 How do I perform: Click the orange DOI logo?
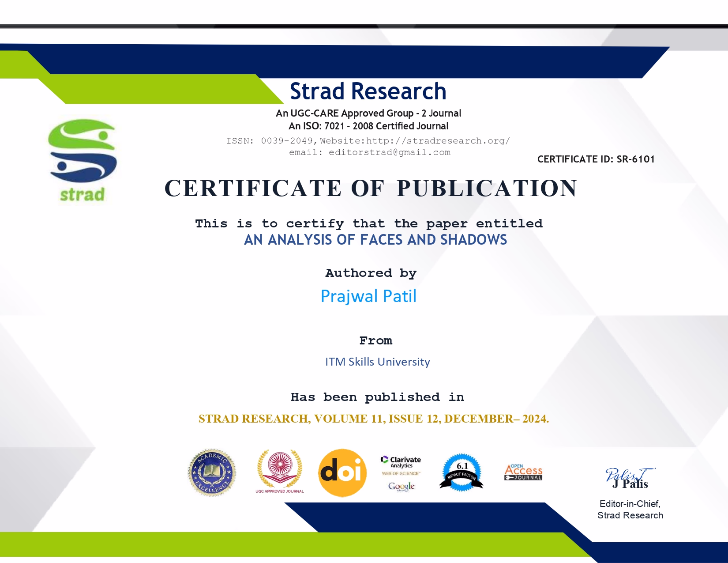click(342, 473)
